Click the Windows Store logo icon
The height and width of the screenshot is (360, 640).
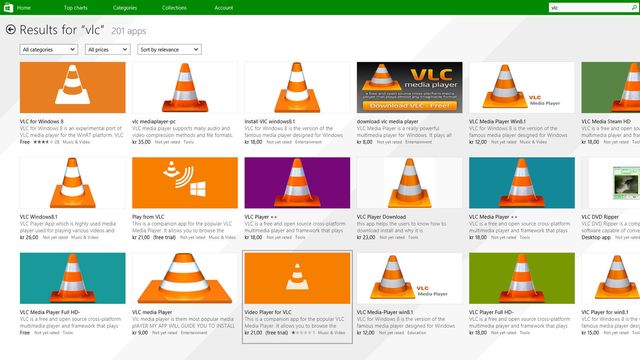click(x=8, y=7)
